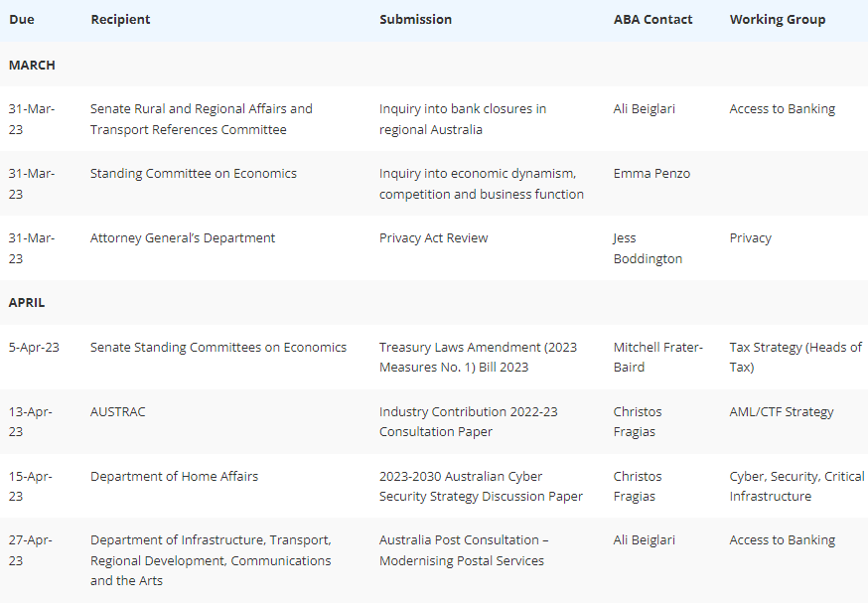Image resolution: width=868 pixels, height=606 pixels.
Task: Click Department of Home Affairs recipient
Action: click(x=174, y=477)
